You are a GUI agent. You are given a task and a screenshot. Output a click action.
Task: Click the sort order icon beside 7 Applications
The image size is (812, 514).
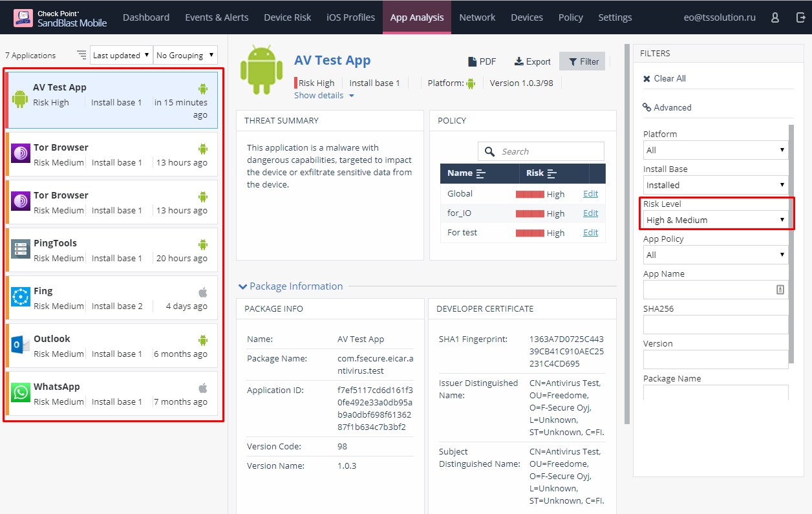tap(81, 55)
